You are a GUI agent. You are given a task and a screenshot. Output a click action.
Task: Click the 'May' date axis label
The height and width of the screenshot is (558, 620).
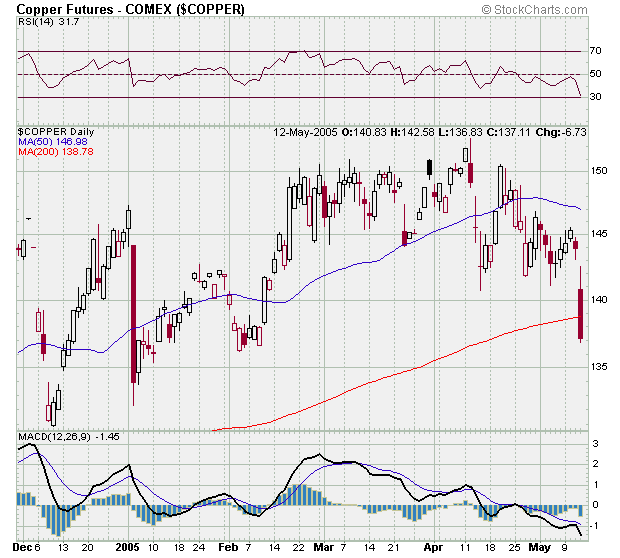coord(540,547)
